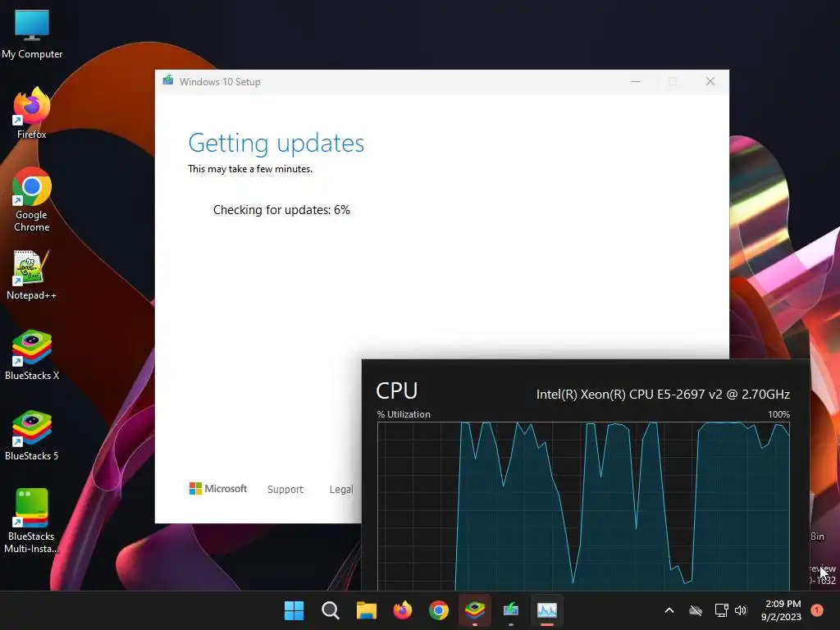Open the notification badge in the tray
The image size is (840, 630).
coord(817,610)
